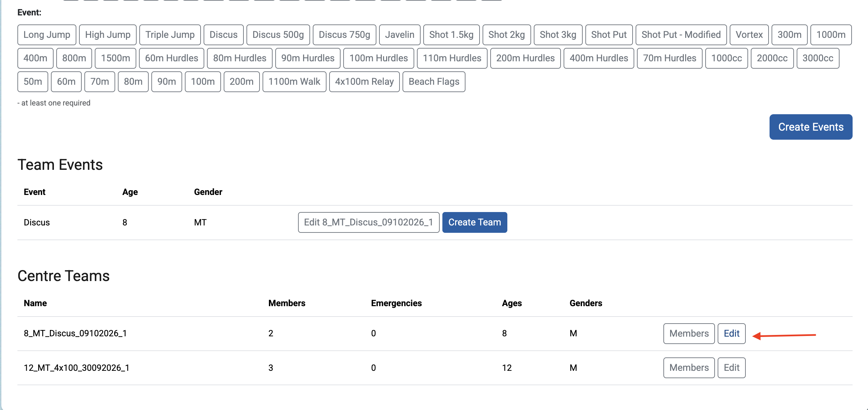Screen dimensions: 868x410
Task: Toggle the Shot 1.5kg event
Action: pos(451,35)
